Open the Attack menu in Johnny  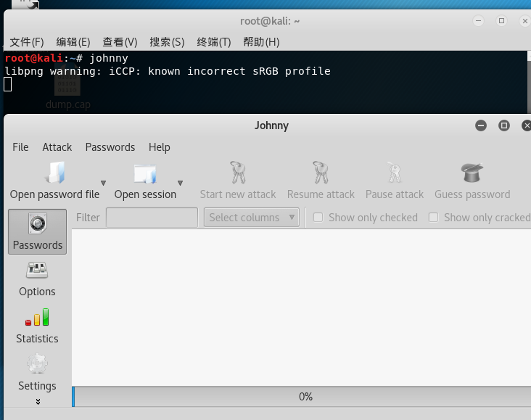click(57, 147)
